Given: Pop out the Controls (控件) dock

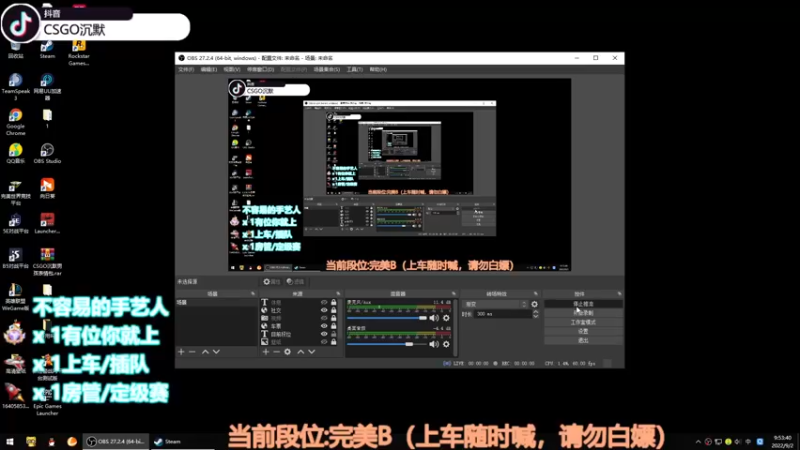Looking at the screenshot, I should (619, 294).
